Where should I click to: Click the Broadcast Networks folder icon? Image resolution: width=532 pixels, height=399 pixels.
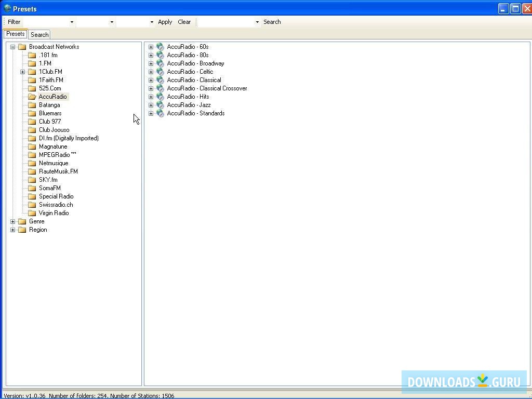22,47
